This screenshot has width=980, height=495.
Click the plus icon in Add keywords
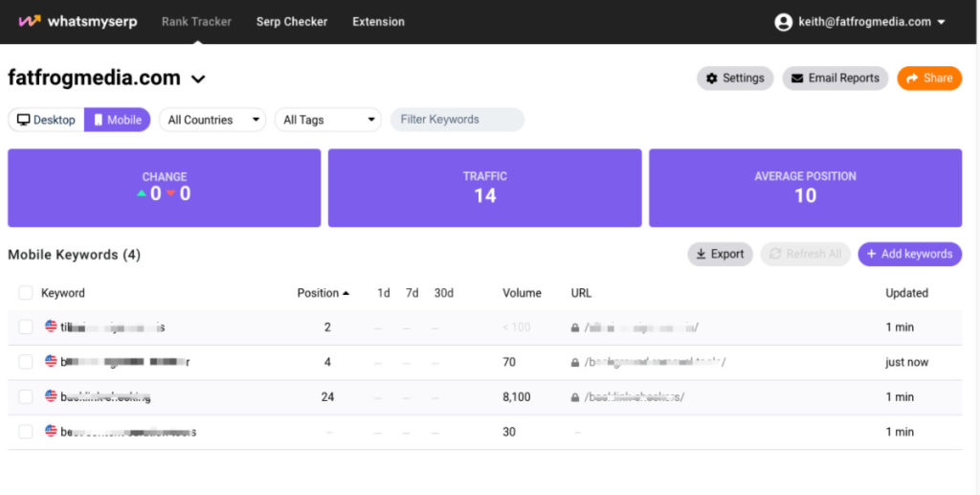pyautogui.click(x=871, y=254)
